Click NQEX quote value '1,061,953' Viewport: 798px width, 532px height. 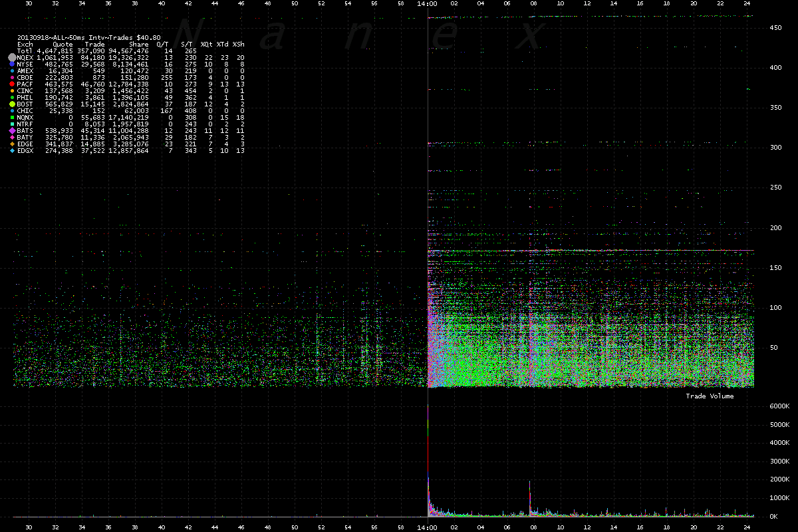55,58
